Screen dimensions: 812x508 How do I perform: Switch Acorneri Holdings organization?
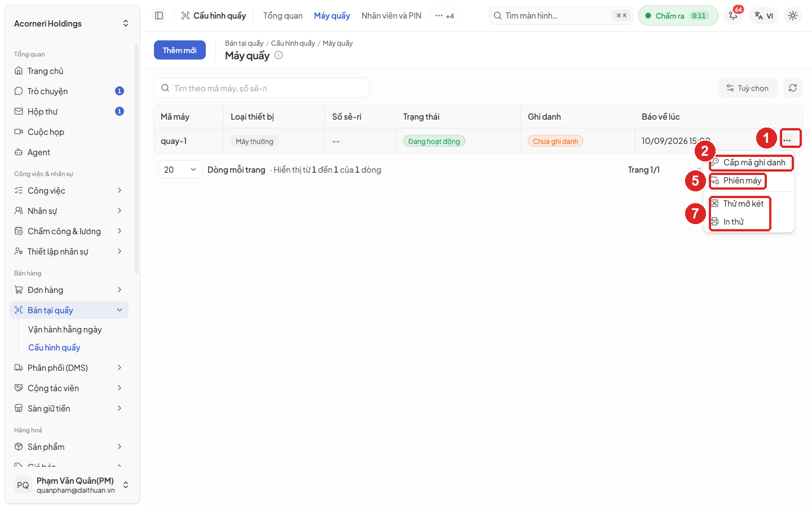[x=72, y=24]
